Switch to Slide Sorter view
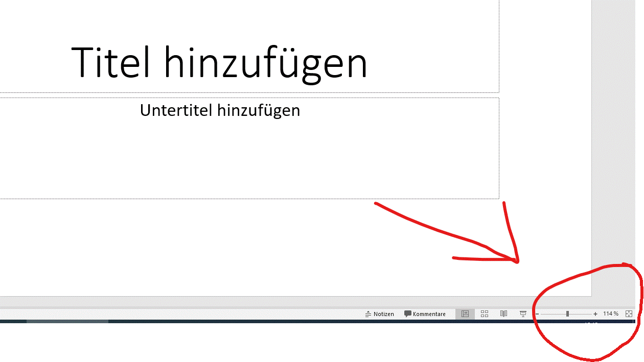The height and width of the screenshot is (362, 644). click(x=485, y=314)
